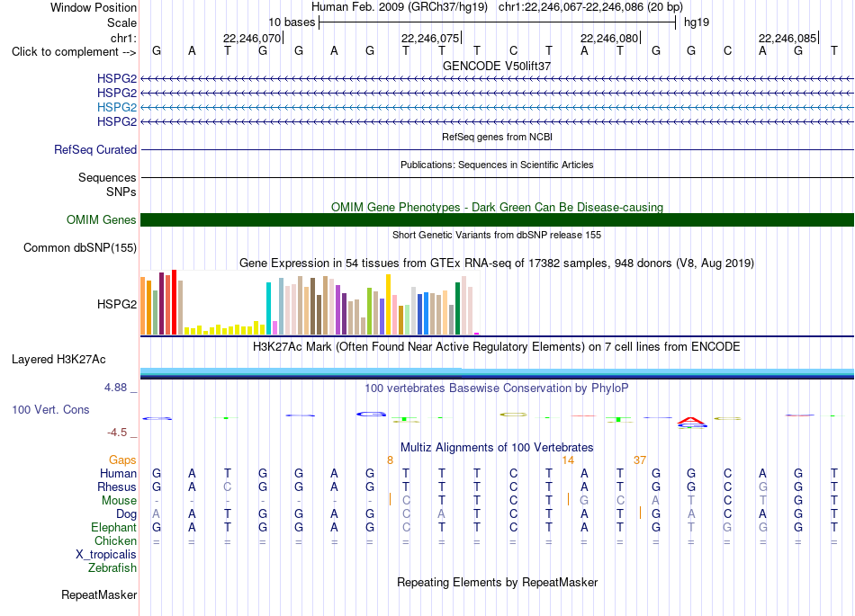The image size is (855, 616).
Task: Click the Common dbSNP(155) track label
Action: (79, 248)
